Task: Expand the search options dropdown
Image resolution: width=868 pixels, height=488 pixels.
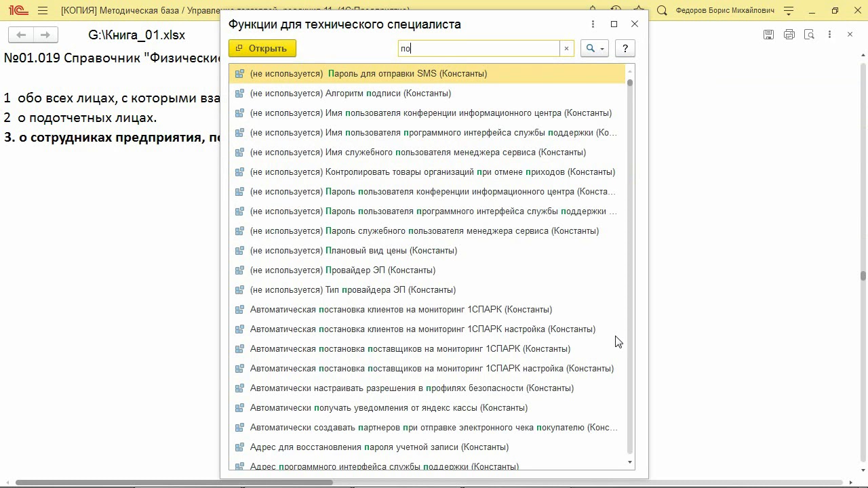Action: [x=595, y=48]
